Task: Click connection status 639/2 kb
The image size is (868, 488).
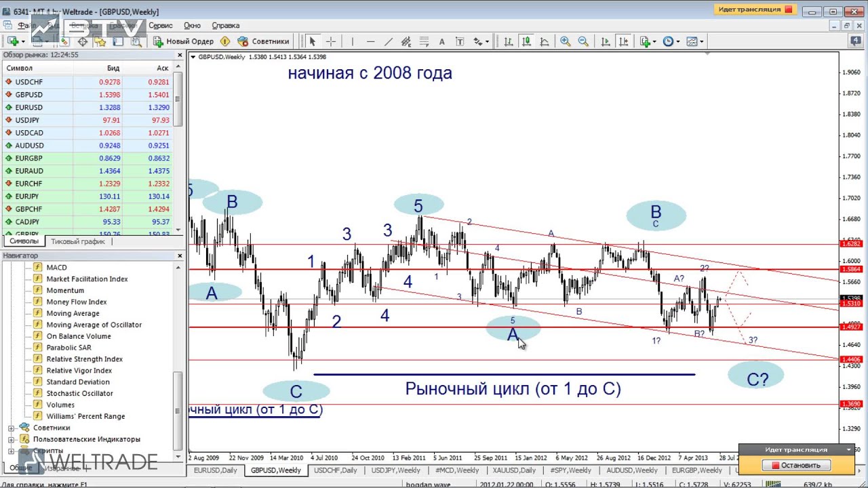Action: tap(817, 484)
